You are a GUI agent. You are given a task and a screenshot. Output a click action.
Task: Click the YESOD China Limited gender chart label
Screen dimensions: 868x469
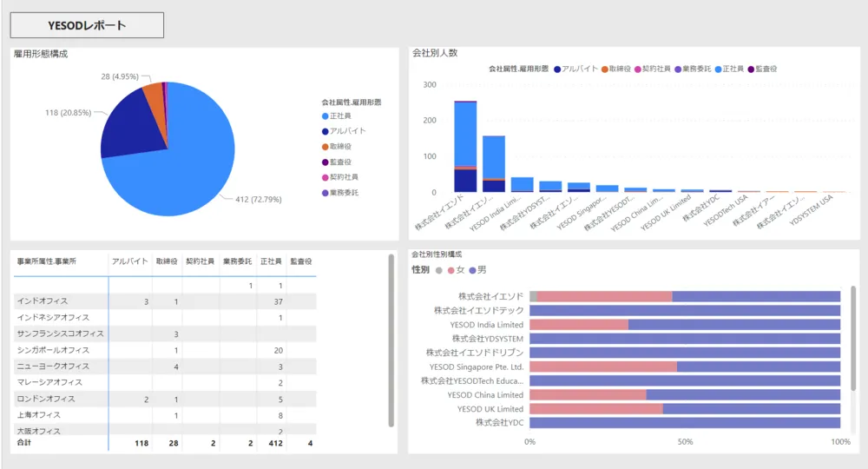pyautogui.click(x=485, y=395)
